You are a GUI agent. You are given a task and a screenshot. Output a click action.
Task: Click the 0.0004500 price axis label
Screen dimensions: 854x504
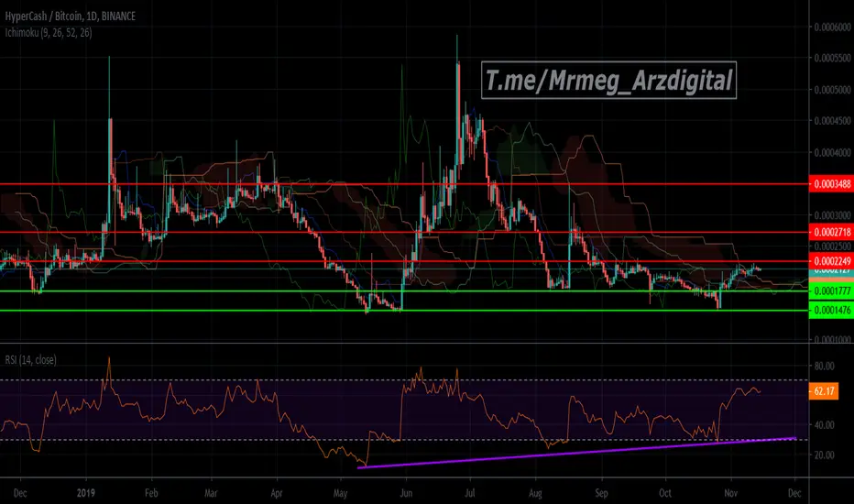833,121
